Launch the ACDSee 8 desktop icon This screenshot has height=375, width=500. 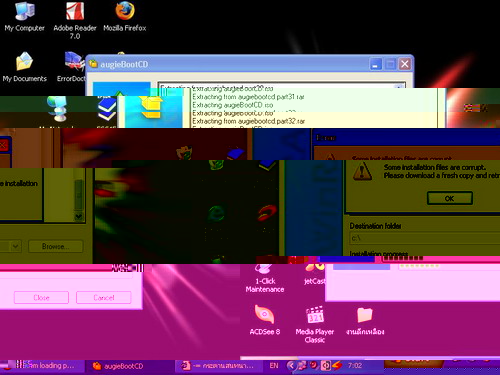tap(265, 319)
